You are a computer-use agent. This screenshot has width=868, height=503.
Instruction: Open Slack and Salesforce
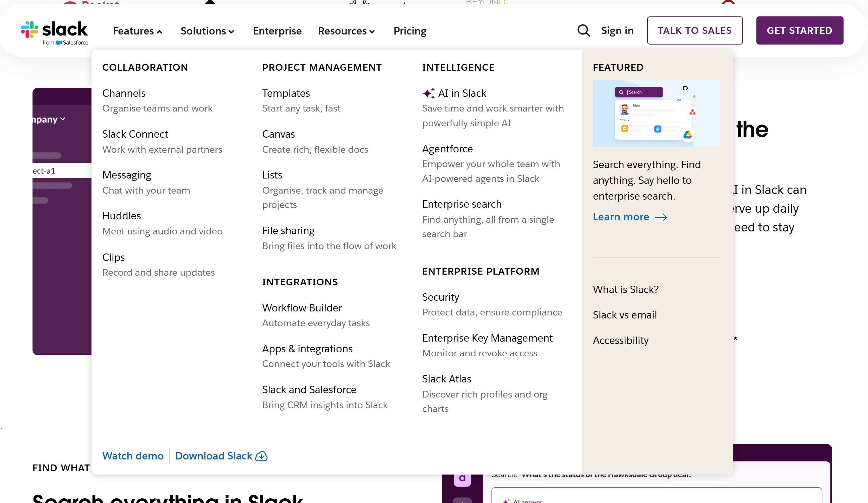point(309,389)
